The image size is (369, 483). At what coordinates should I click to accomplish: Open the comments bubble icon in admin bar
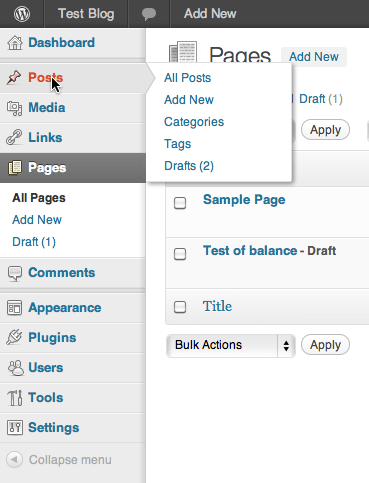coord(149,14)
